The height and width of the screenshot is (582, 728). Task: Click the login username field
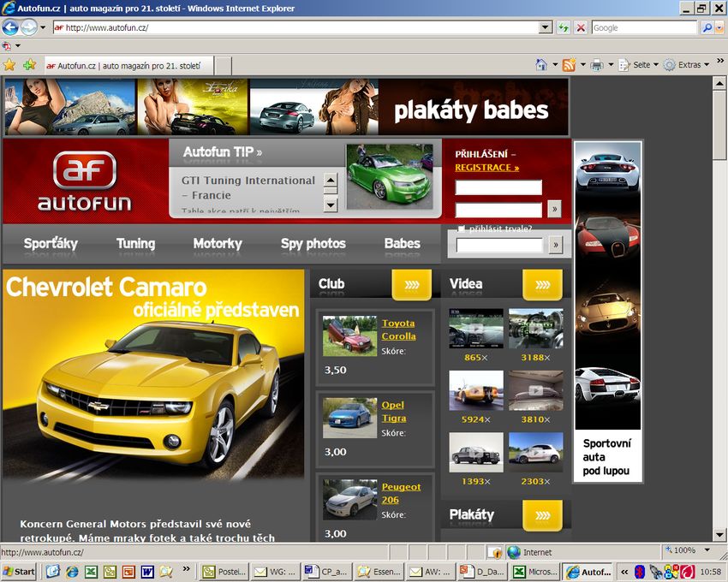(498, 187)
